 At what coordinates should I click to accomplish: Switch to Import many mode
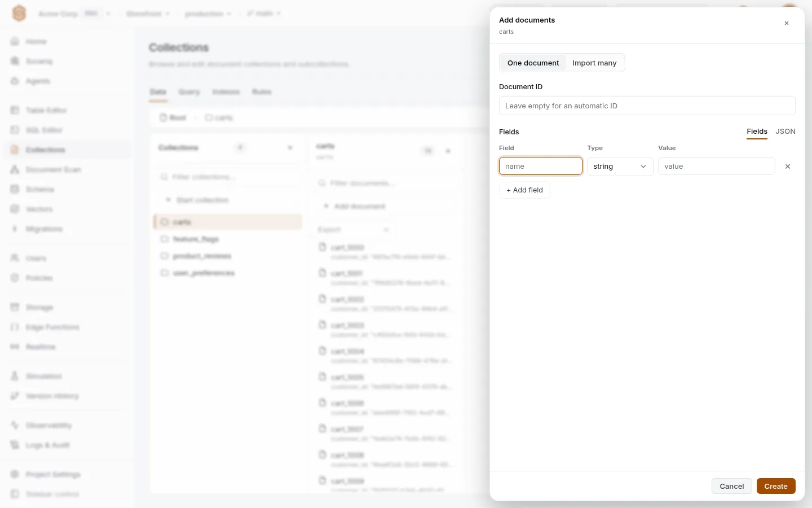[x=594, y=63]
